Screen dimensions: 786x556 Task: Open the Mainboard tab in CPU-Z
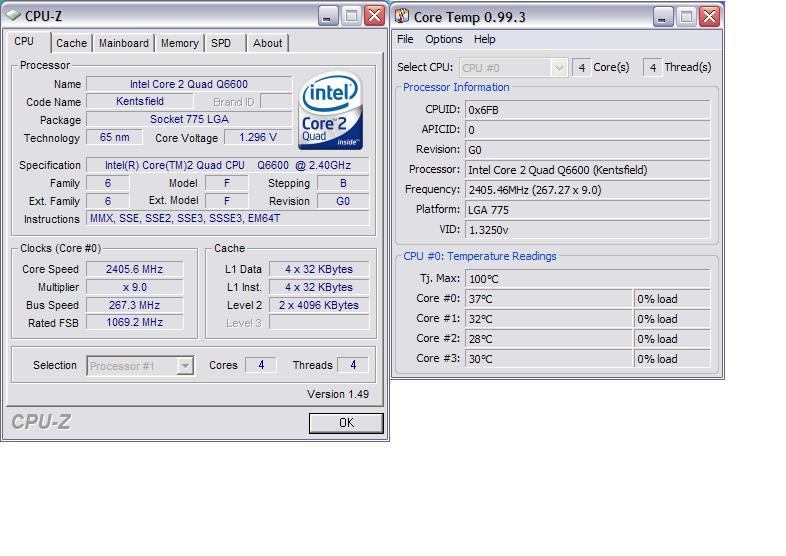[x=123, y=43]
